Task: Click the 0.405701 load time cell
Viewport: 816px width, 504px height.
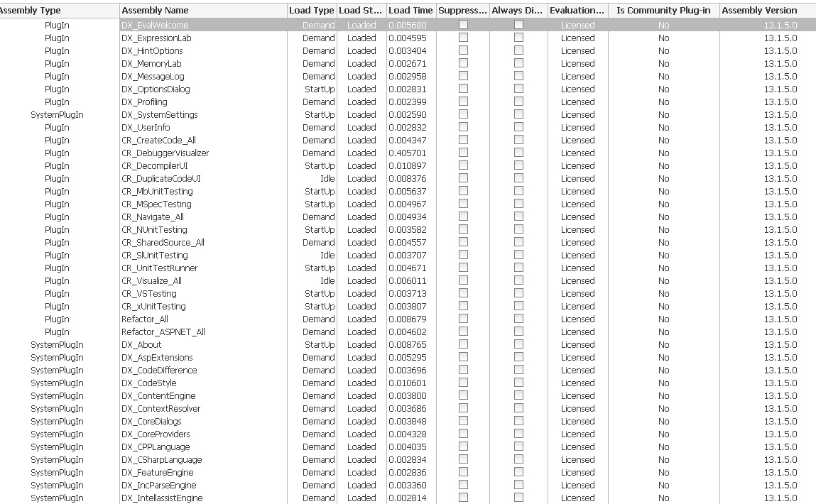Action: pos(408,153)
